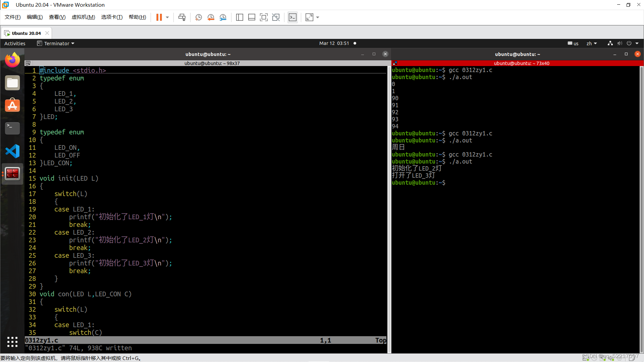This screenshot has height=362, width=644.
Task: Pause the virtual machine
Action: pyautogui.click(x=159, y=17)
